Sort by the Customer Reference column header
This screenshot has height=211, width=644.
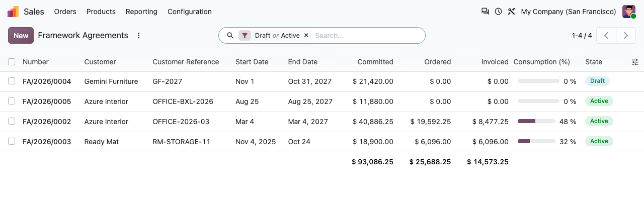coord(186,62)
